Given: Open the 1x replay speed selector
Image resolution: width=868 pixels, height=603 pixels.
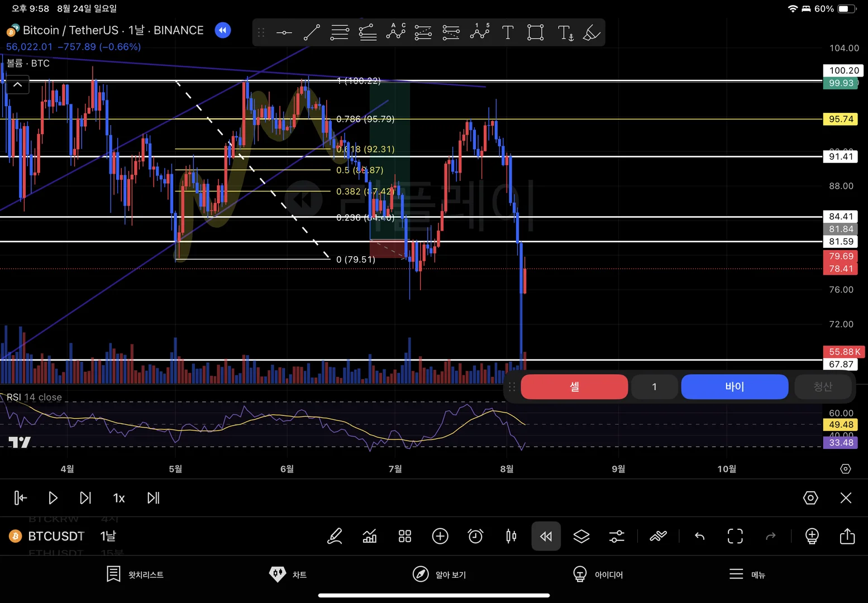Looking at the screenshot, I should click(x=119, y=498).
